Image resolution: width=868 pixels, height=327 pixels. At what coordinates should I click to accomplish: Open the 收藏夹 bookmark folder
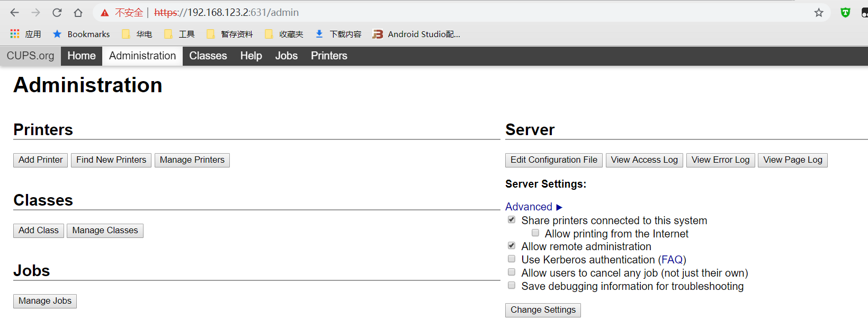click(x=284, y=34)
